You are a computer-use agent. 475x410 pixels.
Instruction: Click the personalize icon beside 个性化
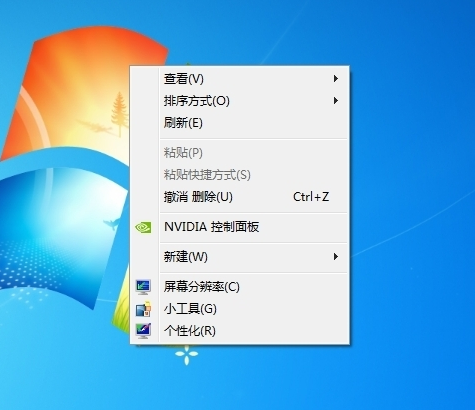pos(143,331)
